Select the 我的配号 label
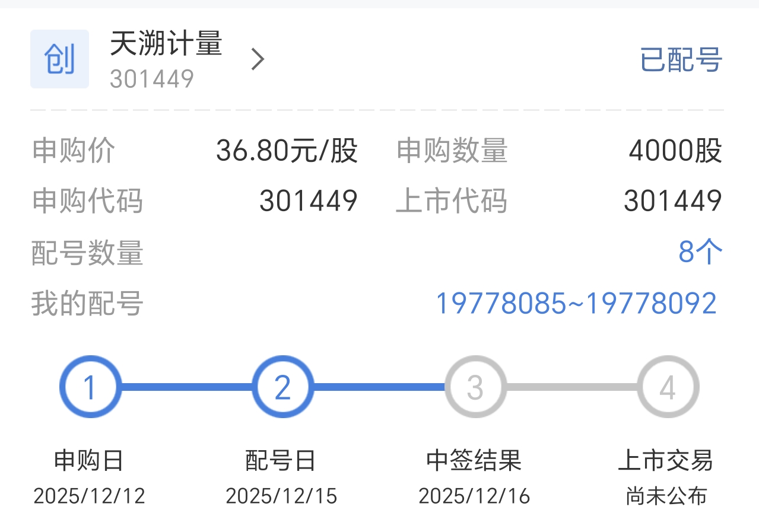The image size is (759, 532). click(87, 304)
